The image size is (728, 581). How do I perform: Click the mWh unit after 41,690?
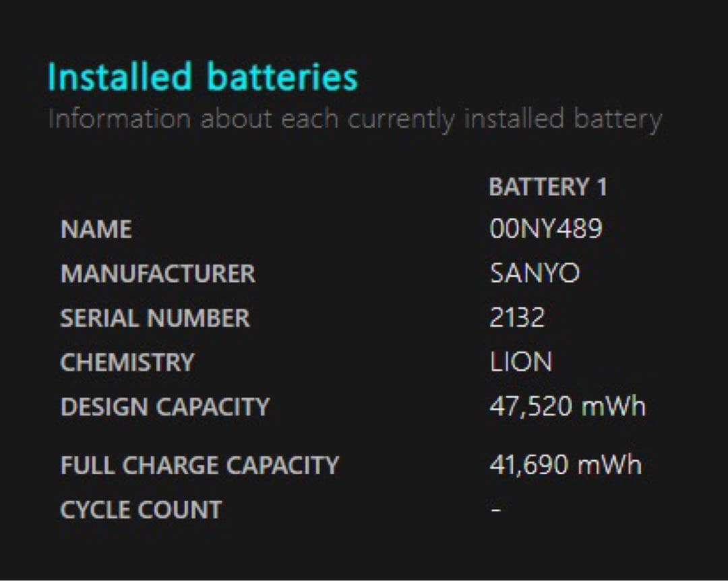pos(611,465)
